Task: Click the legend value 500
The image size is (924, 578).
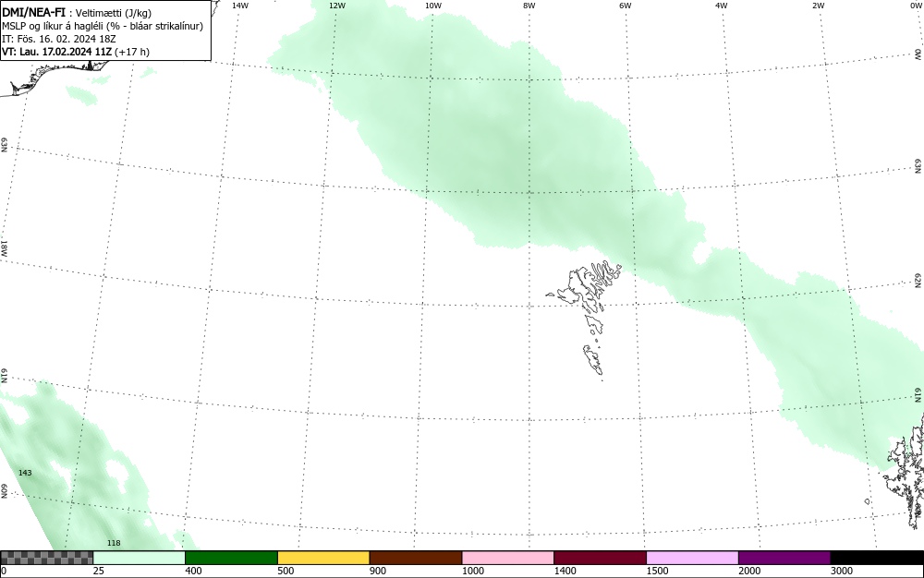Action: point(286,571)
